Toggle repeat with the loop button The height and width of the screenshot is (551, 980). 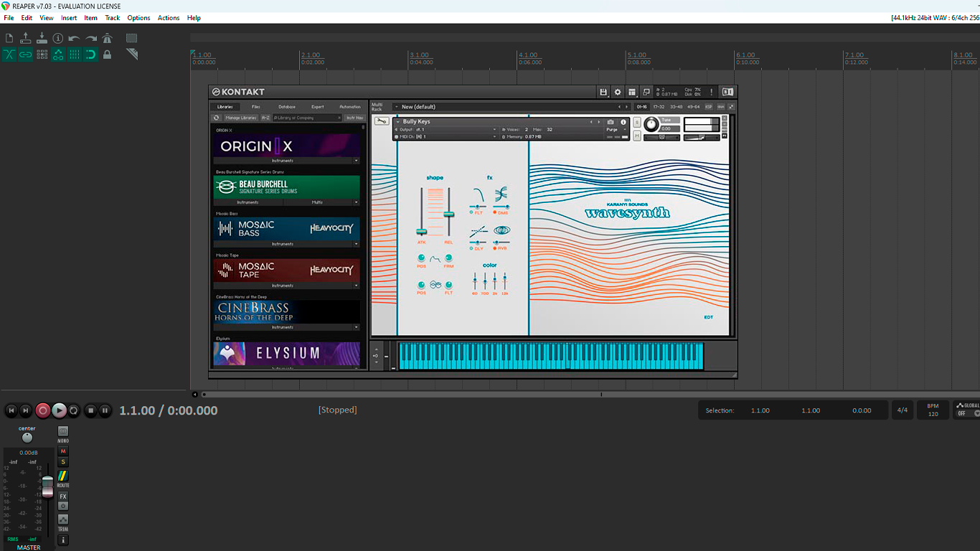click(73, 410)
